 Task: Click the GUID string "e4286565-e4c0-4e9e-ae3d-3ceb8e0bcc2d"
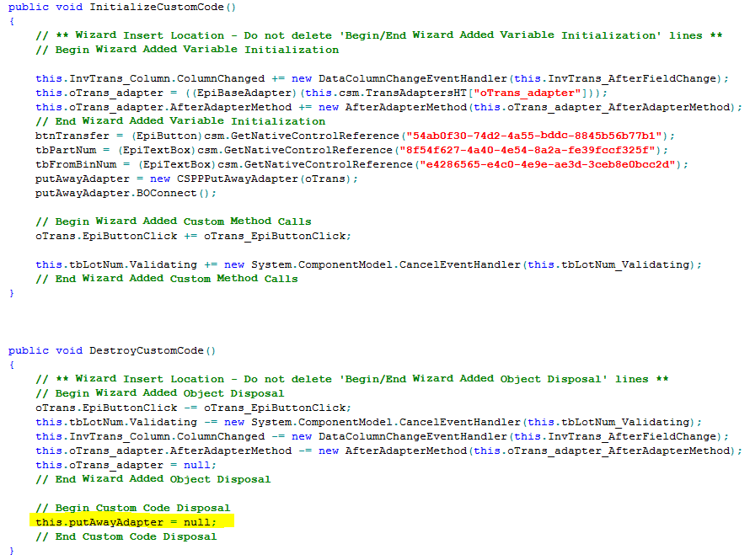tap(547, 164)
